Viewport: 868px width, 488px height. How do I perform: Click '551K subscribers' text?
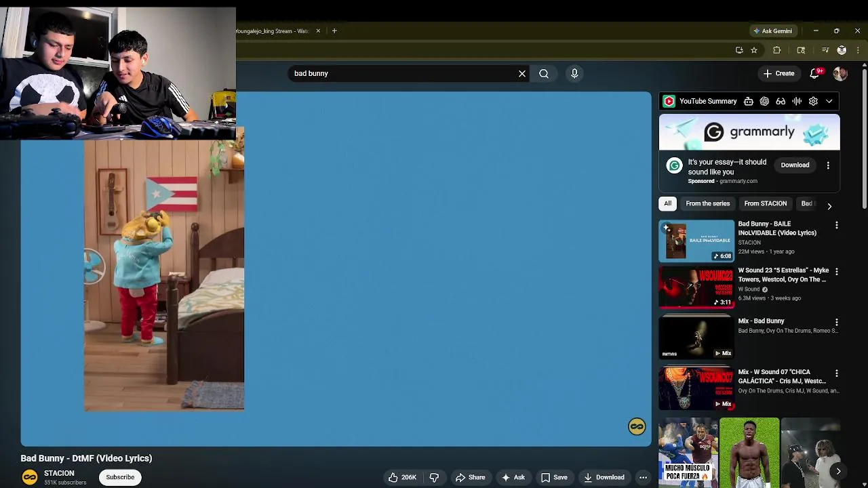coord(65,483)
